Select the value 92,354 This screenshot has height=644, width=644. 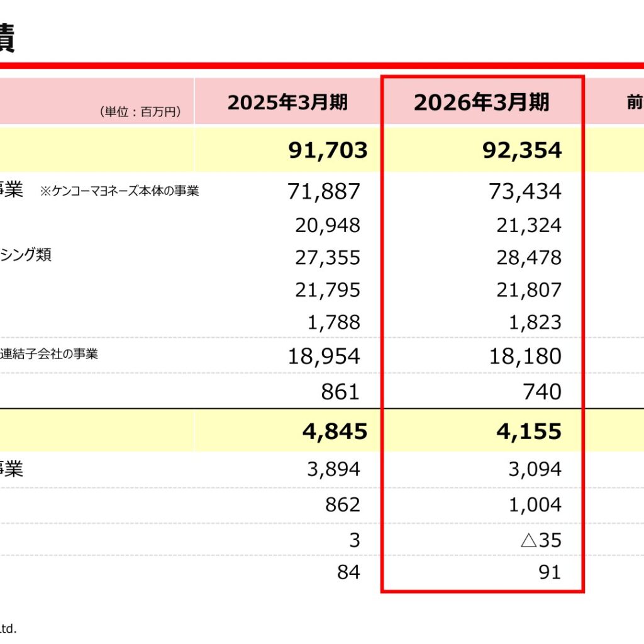521,150
